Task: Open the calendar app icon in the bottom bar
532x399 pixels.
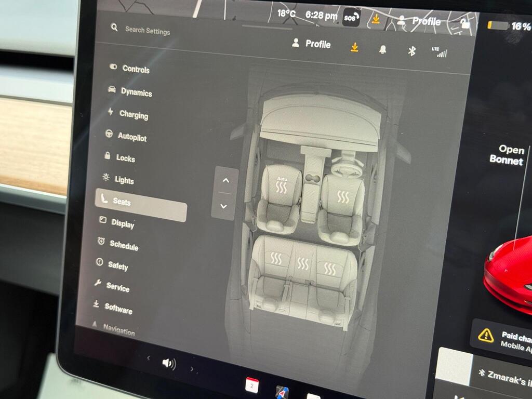Action: [252, 385]
